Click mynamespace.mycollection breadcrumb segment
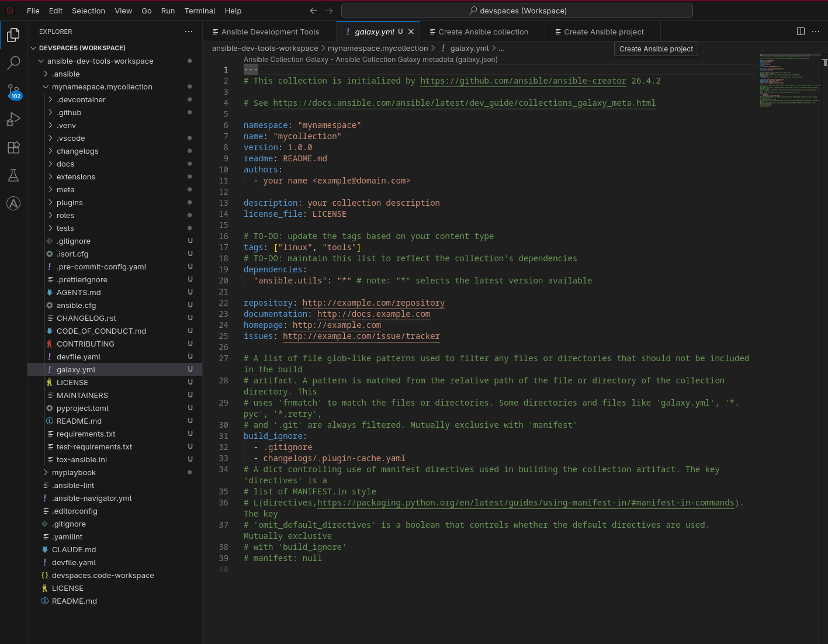Viewport: 828px width, 644px height. [377, 48]
